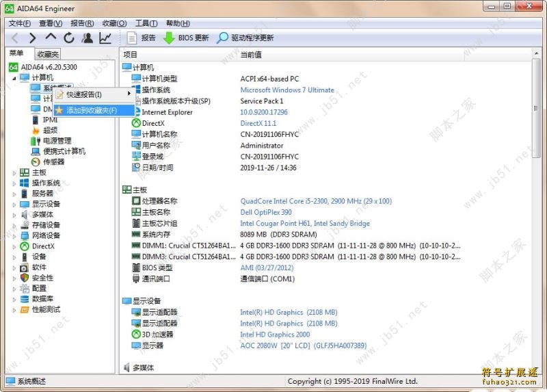Click the 设备 icon in tree
The image size is (547, 392).
25,257
